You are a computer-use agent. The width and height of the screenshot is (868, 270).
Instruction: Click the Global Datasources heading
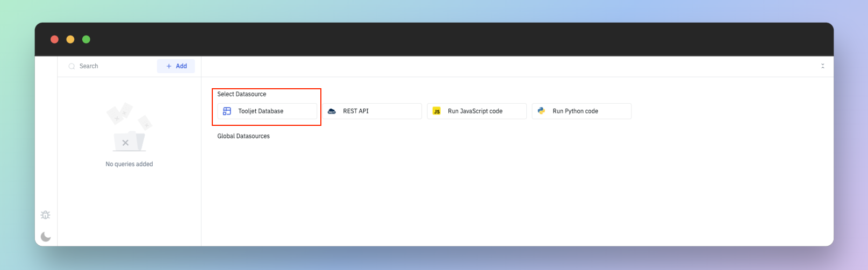[243, 136]
